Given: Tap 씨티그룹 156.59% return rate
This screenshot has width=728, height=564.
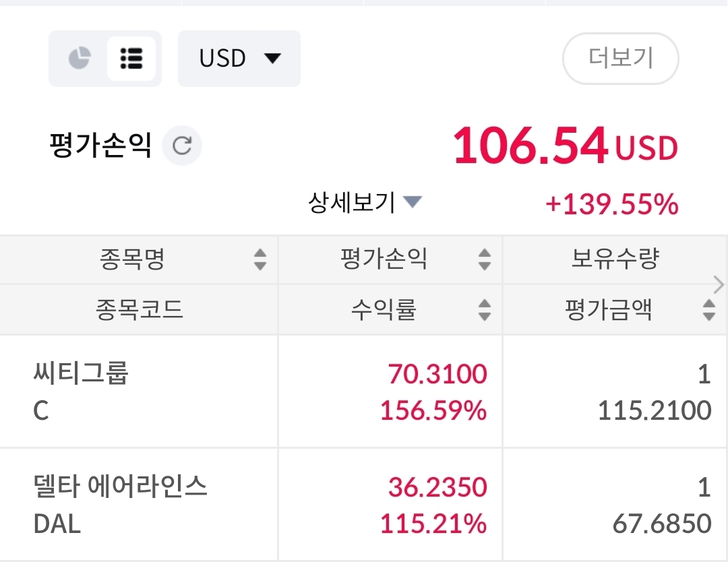Looking at the screenshot, I should point(433,410).
